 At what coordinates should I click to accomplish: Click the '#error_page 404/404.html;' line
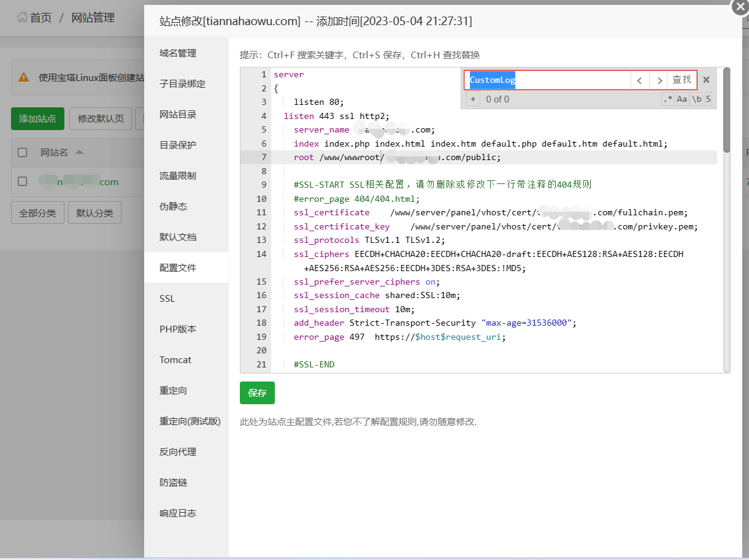[357, 199]
